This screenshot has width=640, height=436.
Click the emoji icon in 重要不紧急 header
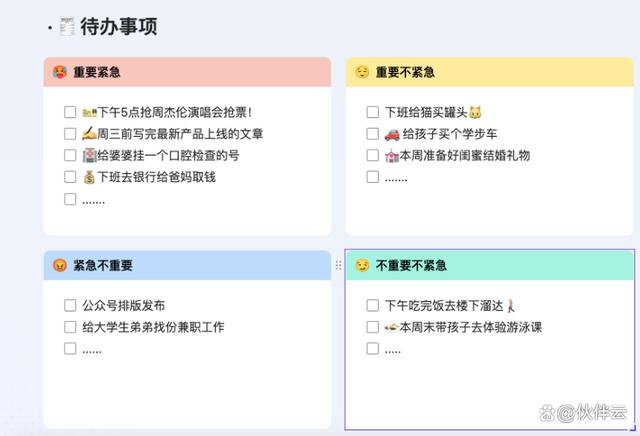click(x=362, y=73)
